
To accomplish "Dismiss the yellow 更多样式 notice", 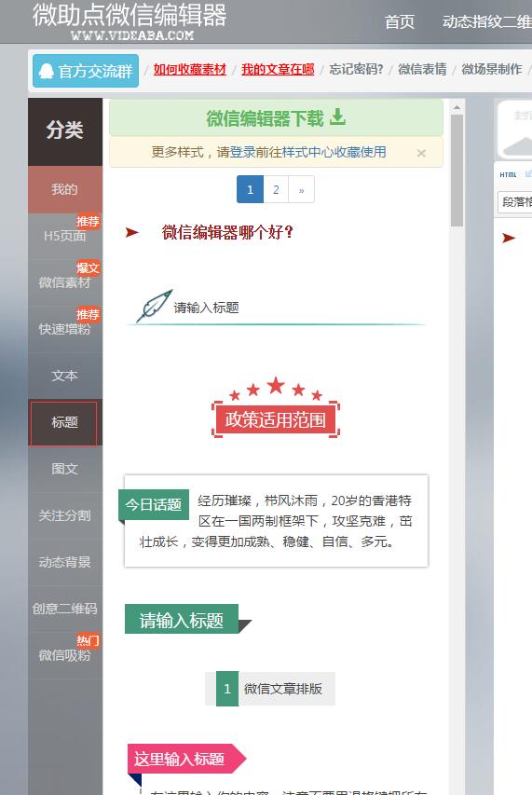I will 421,153.
